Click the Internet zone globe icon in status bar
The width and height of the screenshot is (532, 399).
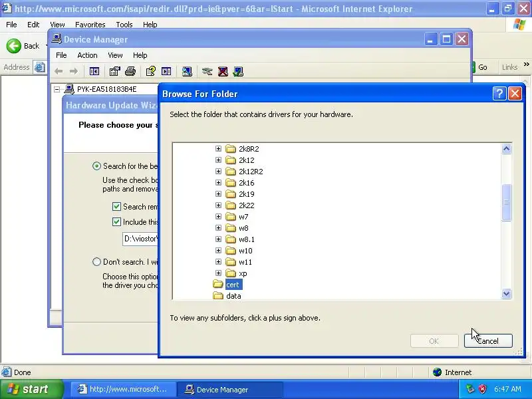[437, 372]
